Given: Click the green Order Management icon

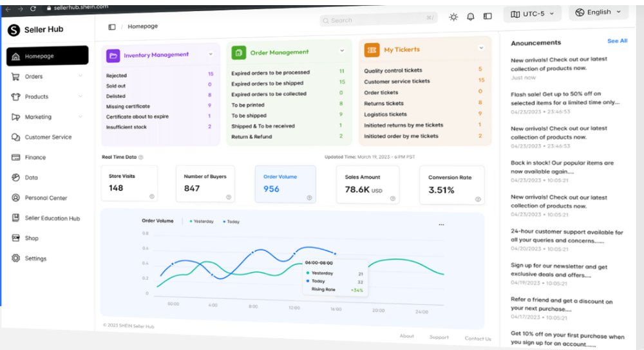Looking at the screenshot, I should coord(239,53).
